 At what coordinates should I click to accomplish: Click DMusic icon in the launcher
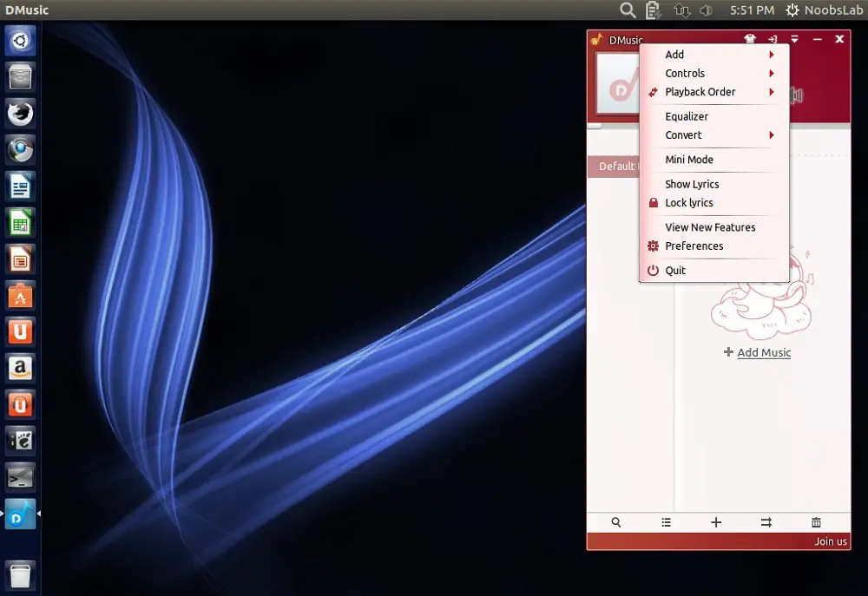coord(21,514)
